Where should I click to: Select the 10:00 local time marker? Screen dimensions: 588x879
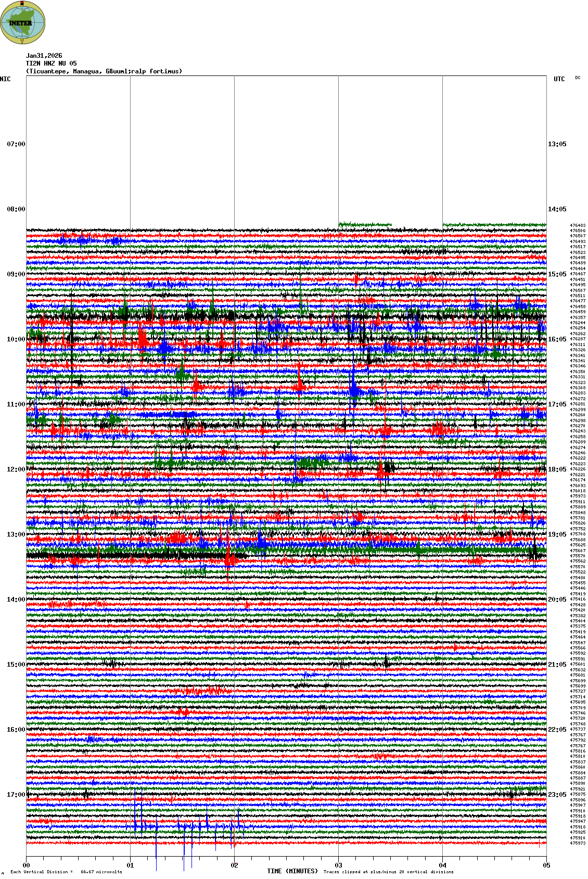point(16,339)
